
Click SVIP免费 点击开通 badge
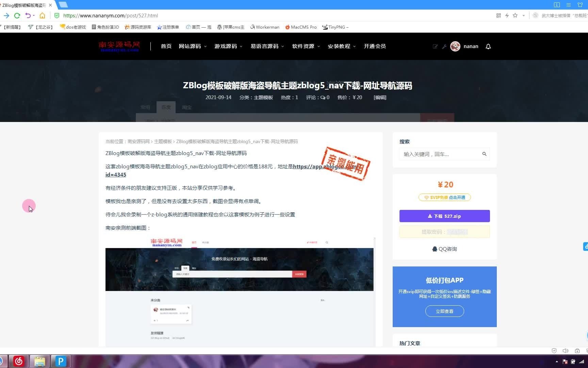click(x=444, y=197)
